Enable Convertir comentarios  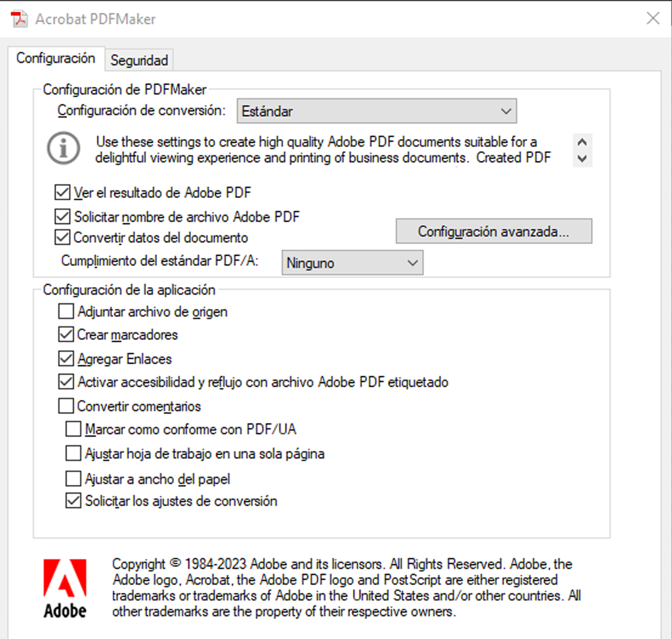tap(66, 406)
